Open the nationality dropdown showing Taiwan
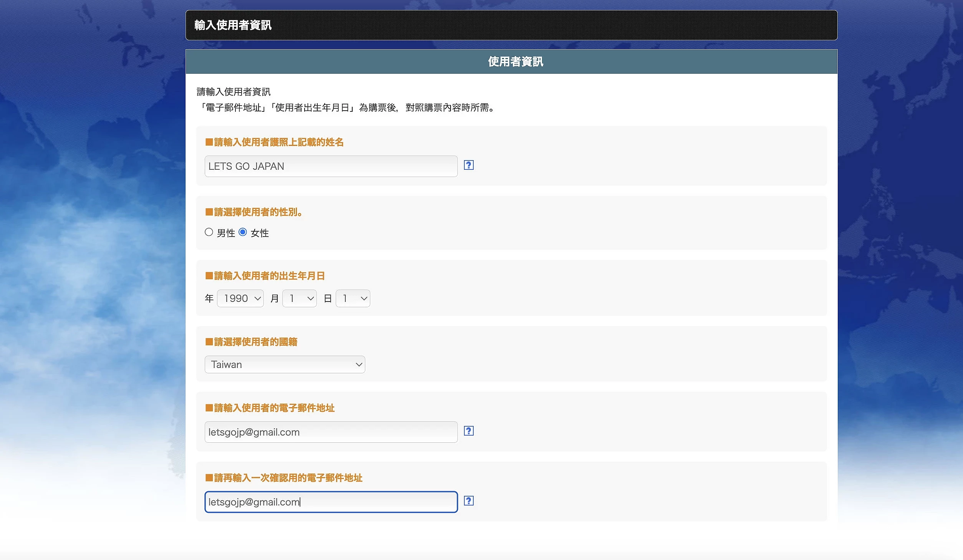The width and height of the screenshot is (963, 560). point(285,364)
